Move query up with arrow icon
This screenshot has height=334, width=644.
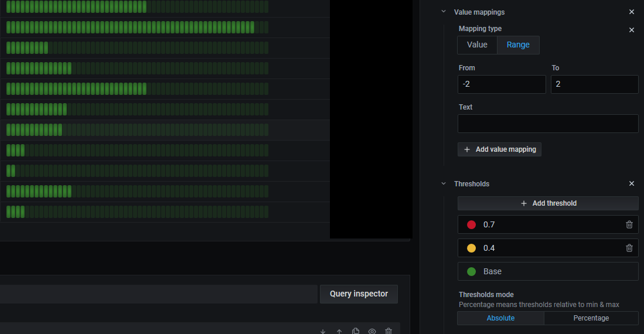[339, 331]
